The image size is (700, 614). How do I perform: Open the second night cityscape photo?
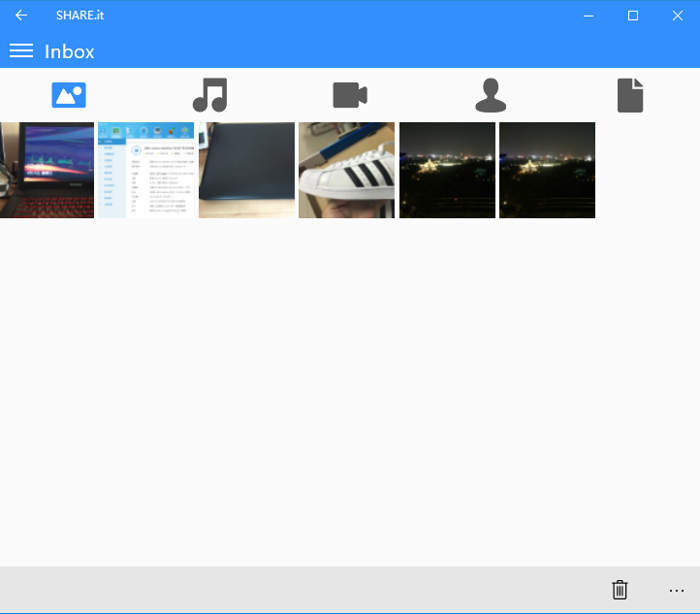548,170
